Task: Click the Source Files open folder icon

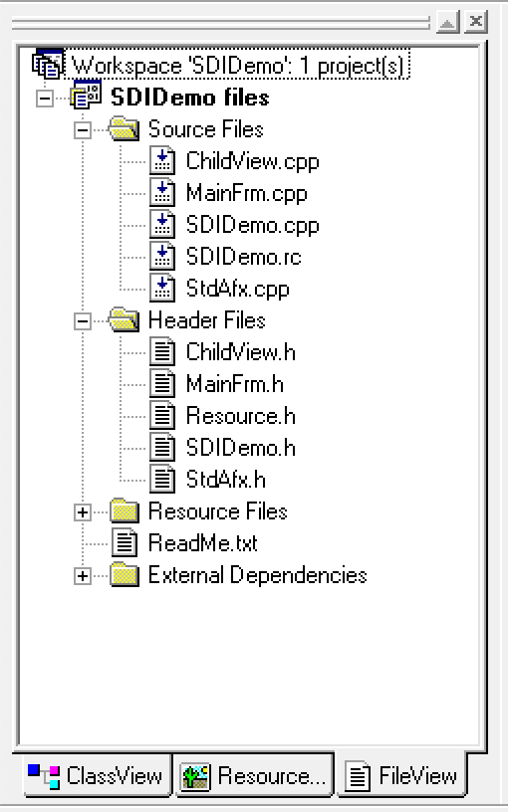Action: 125,128
